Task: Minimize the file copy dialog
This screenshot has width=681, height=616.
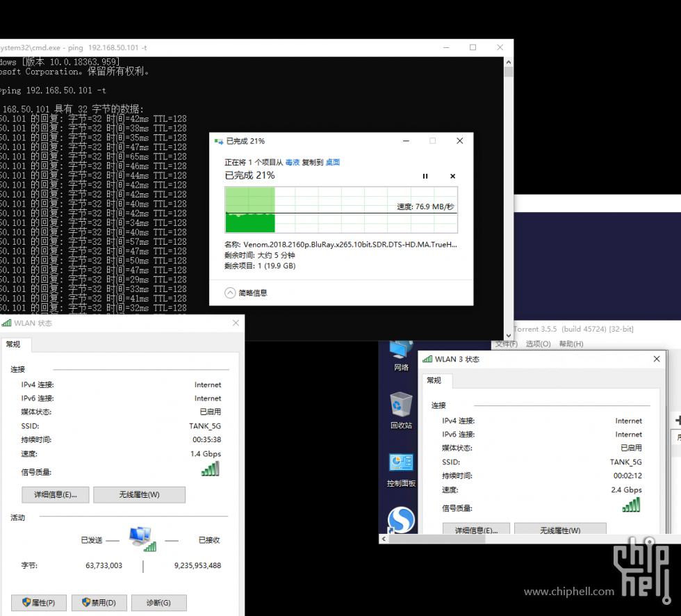Action: [406, 140]
